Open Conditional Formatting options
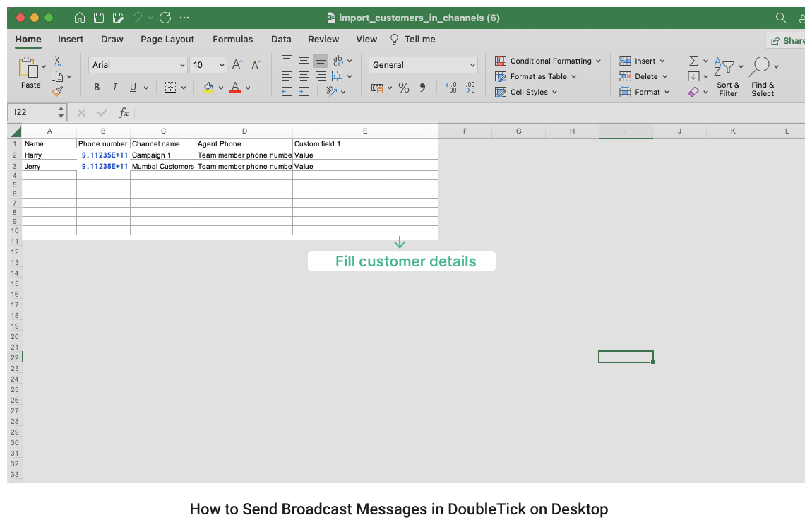This screenshot has width=812, height=532. [550, 61]
